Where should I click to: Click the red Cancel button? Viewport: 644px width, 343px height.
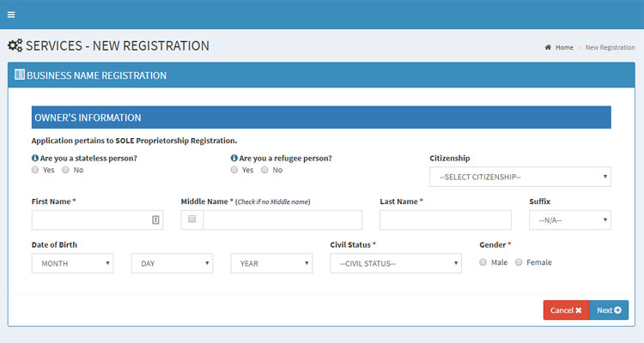click(x=567, y=310)
